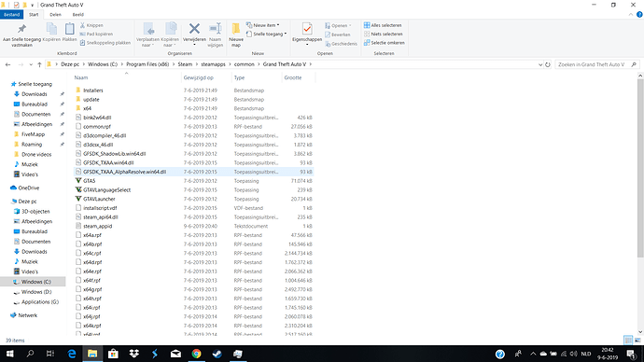The image size is (644, 362).
Task: Click Naam wijzigen rename icon
Action: [x=216, y=35]
